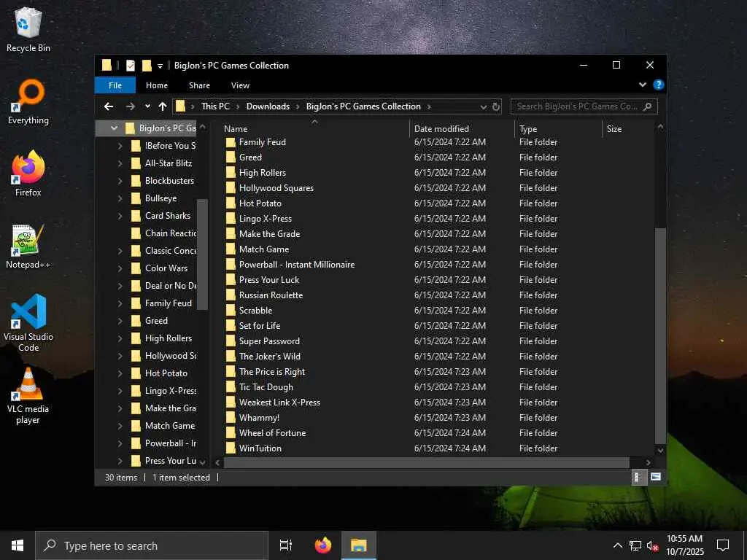Click BigJon's PC Games Collection breadcrumb
The width and height of the screenshot is (747, 560).
[x=363, y=106]
